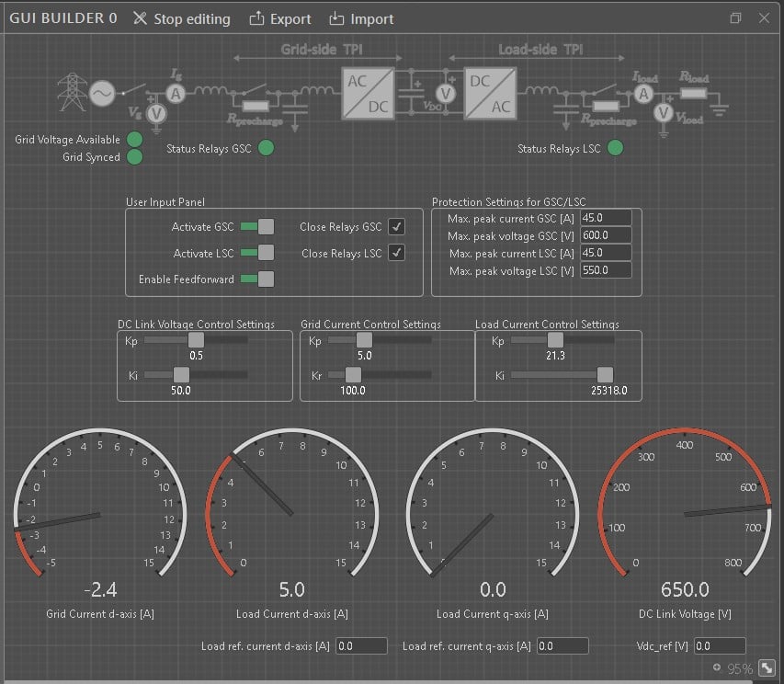Viewport: 784px width, 684px height.
Task: Restore the GUI Builder window size
Action: (735, 18)
